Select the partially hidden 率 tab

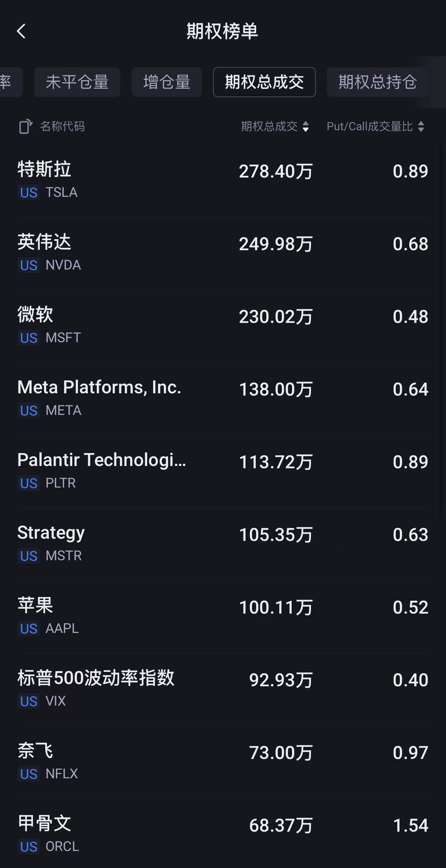8,82
